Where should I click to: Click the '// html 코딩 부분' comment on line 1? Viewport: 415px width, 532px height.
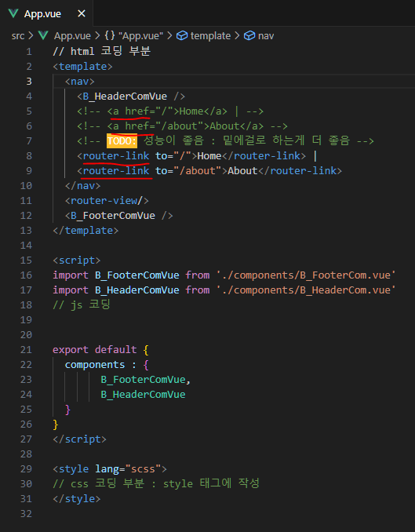point(102,52)
